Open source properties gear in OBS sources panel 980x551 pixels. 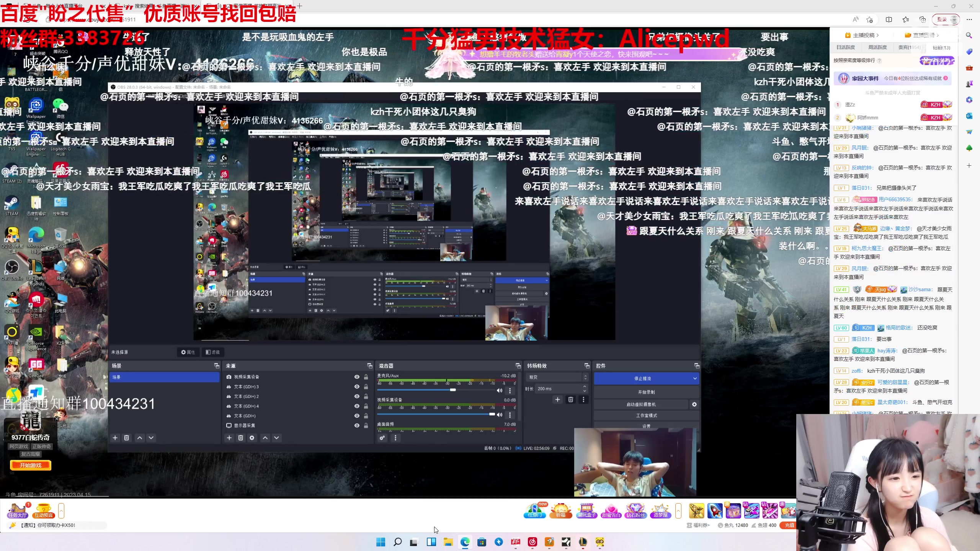point(252,438)
